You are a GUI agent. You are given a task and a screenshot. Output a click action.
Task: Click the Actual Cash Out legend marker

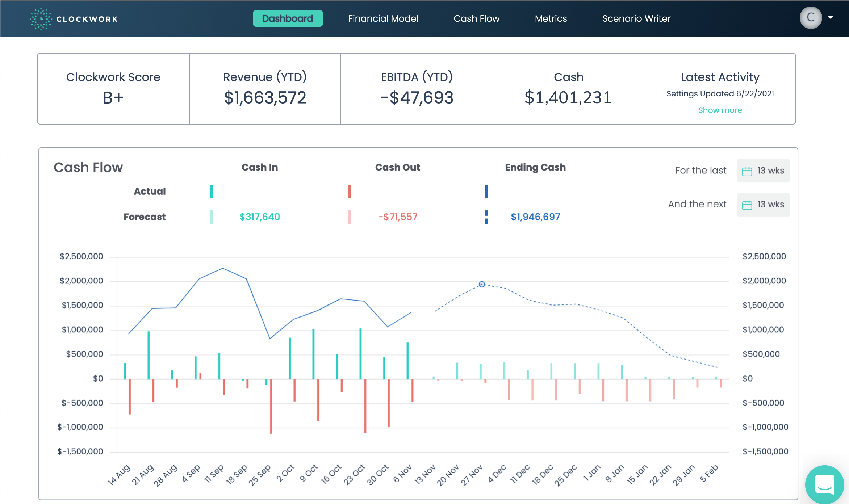(349, 191)
